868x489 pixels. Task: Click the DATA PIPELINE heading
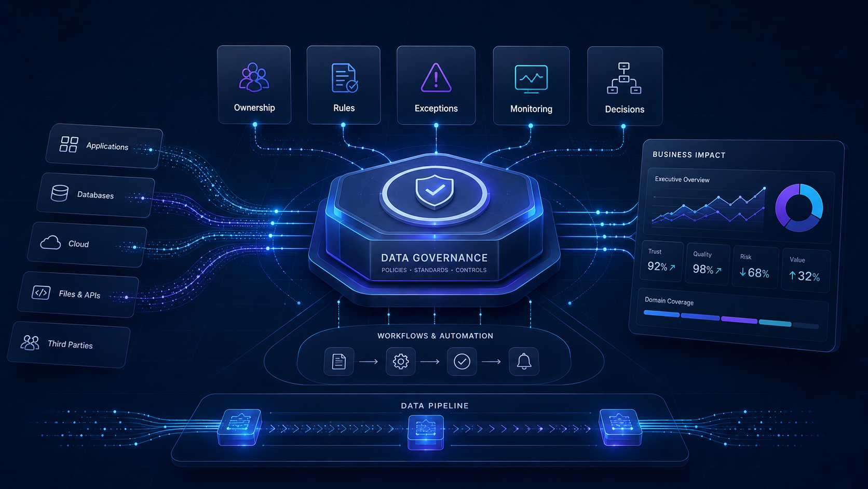click(x=435, y=405)
